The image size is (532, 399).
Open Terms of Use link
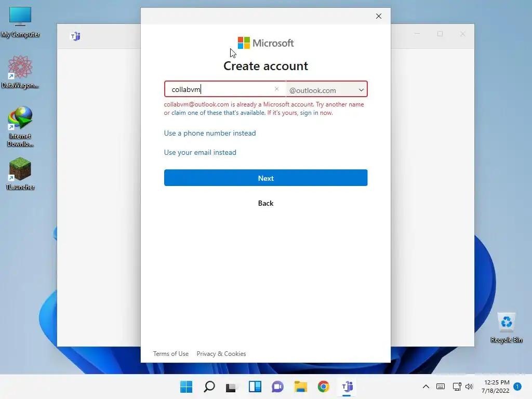(170, 353)
